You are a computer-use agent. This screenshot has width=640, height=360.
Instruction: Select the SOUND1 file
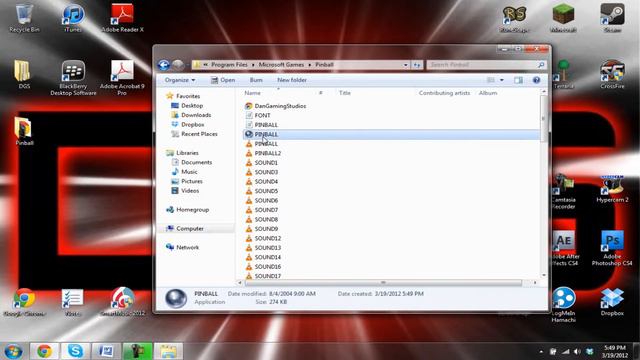266,163
